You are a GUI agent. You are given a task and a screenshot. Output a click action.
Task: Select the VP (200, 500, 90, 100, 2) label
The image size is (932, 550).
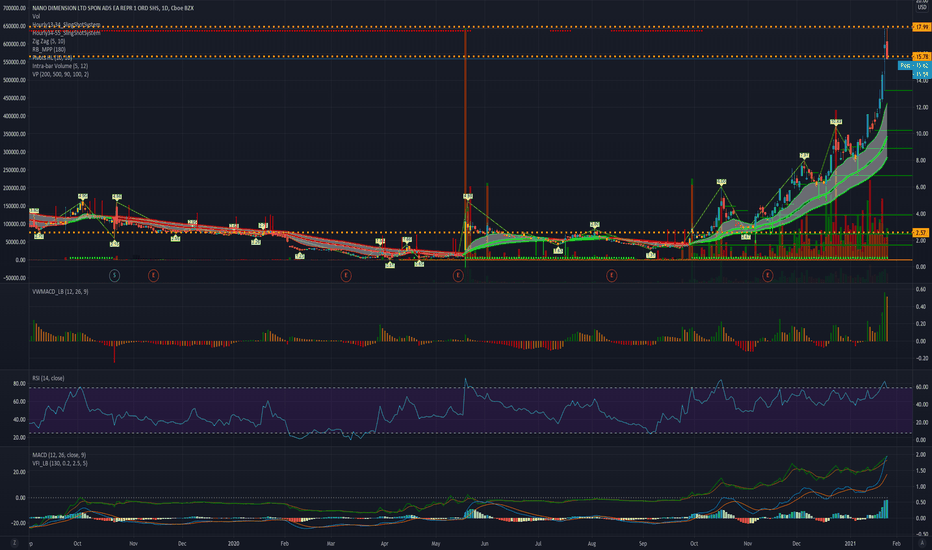tap(61, 74)
